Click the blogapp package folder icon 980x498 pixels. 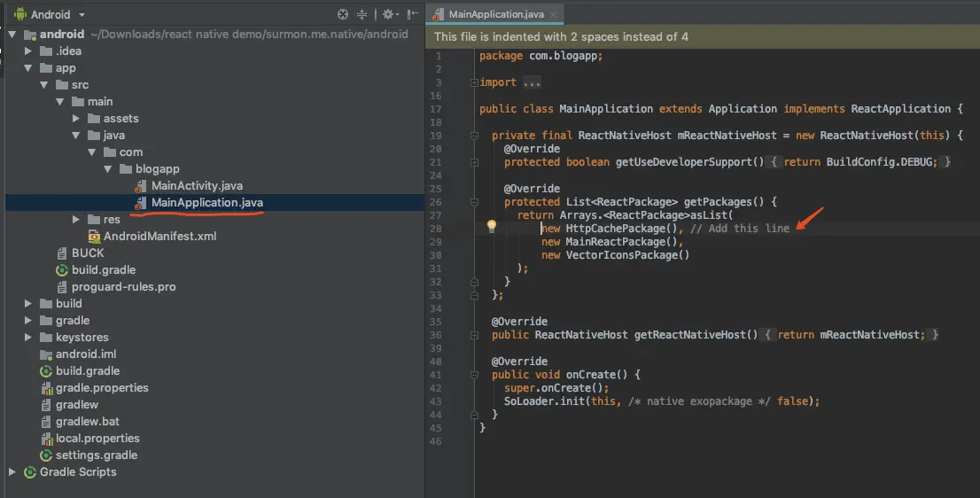(x=126, y=169)
